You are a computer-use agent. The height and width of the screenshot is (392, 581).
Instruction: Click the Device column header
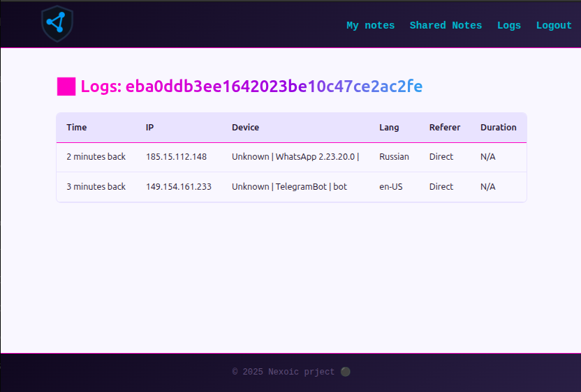tap(245, 128)
